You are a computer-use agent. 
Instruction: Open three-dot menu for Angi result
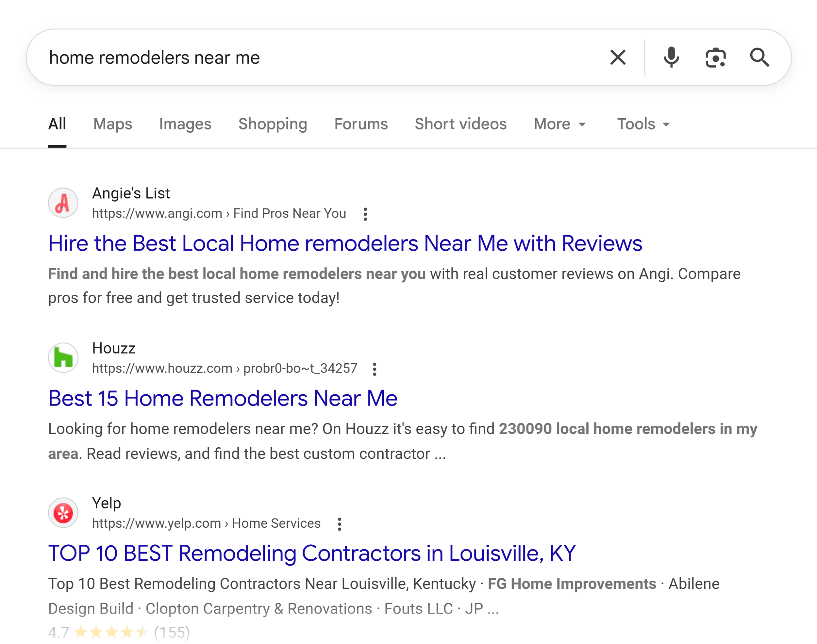(x=365, y=214)
